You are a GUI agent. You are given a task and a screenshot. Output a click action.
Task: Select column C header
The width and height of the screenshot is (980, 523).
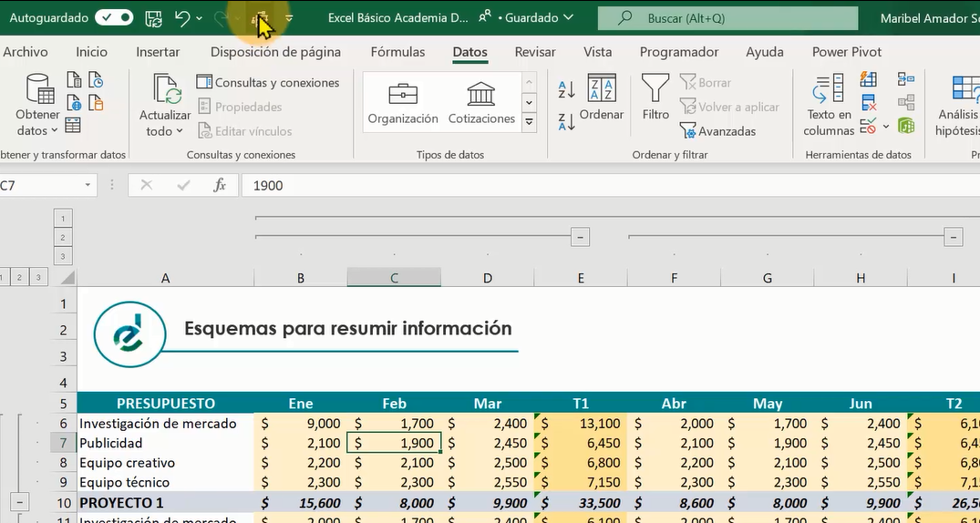pos(394,278)
